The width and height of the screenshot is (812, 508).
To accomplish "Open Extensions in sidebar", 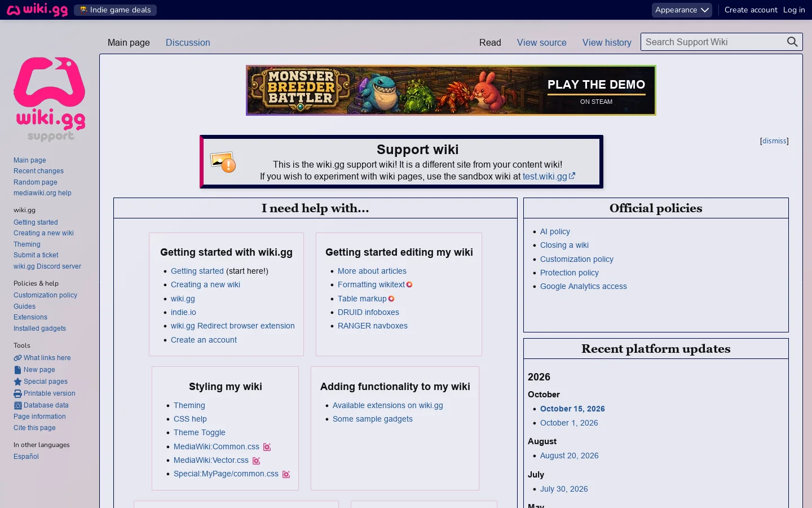I will tap(30, 317).
